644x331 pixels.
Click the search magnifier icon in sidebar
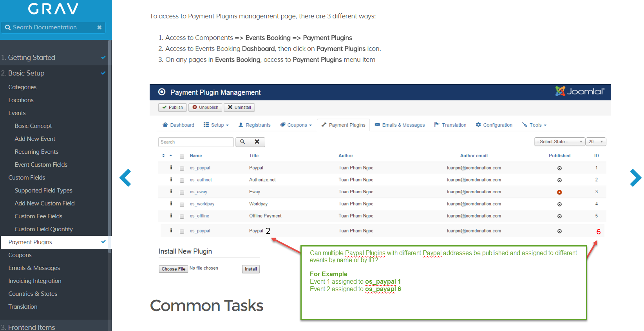[8, 27]
